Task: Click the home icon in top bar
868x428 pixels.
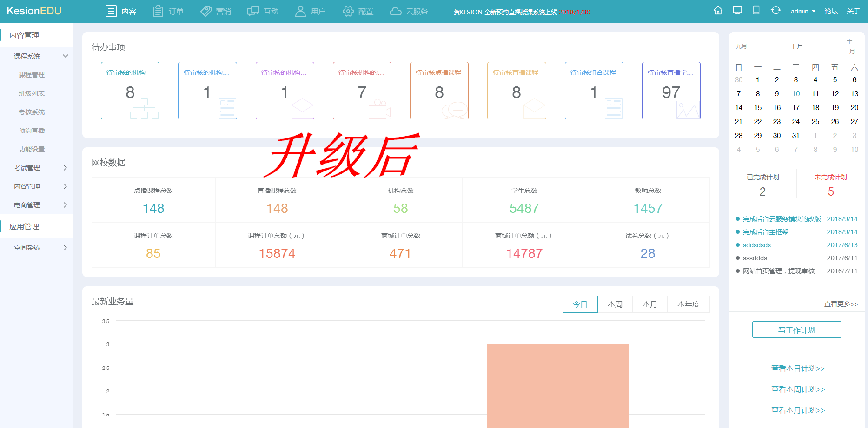Action: 718,10
